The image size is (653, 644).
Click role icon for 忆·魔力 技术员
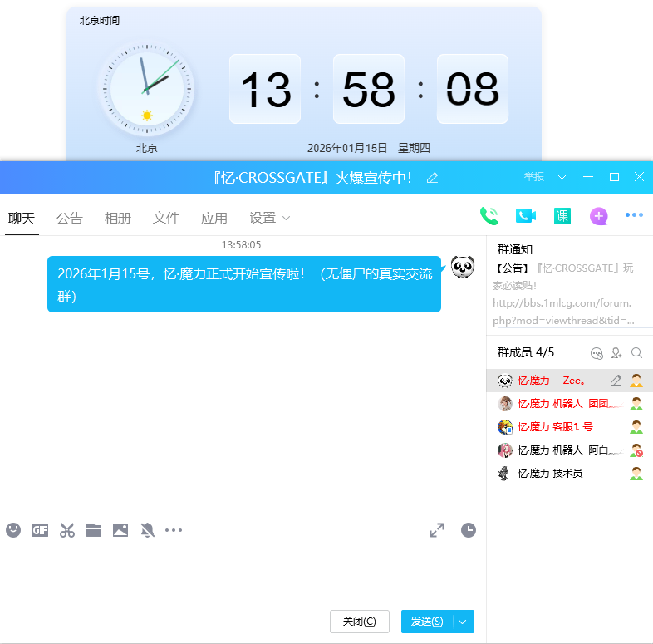(636, 474)
